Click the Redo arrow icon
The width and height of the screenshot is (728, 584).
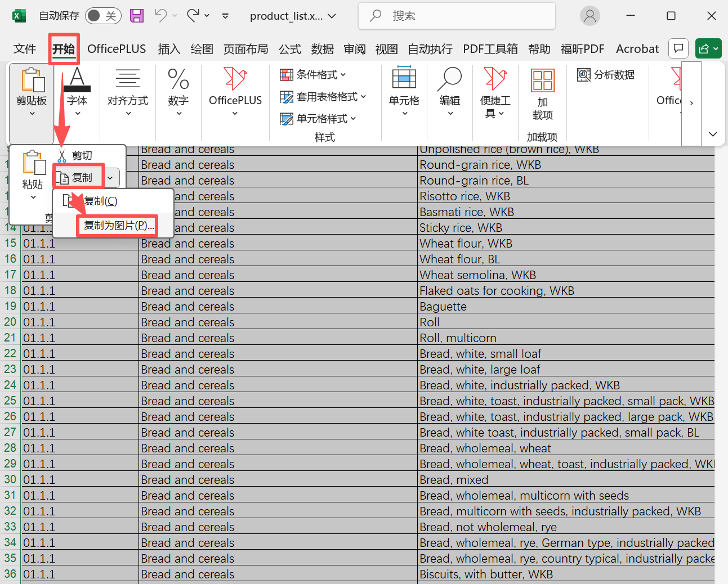tap(193, 16)
